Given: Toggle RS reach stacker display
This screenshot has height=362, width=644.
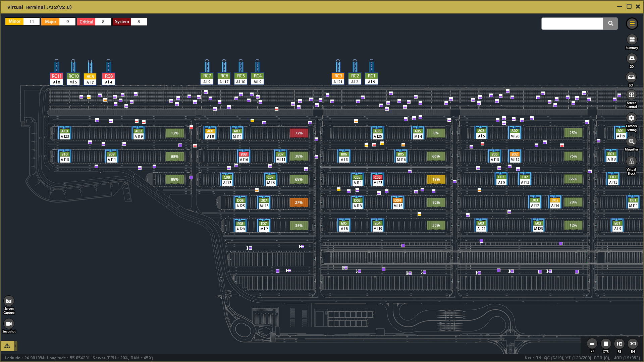Looking at the screenshot, I should point(619,344).
